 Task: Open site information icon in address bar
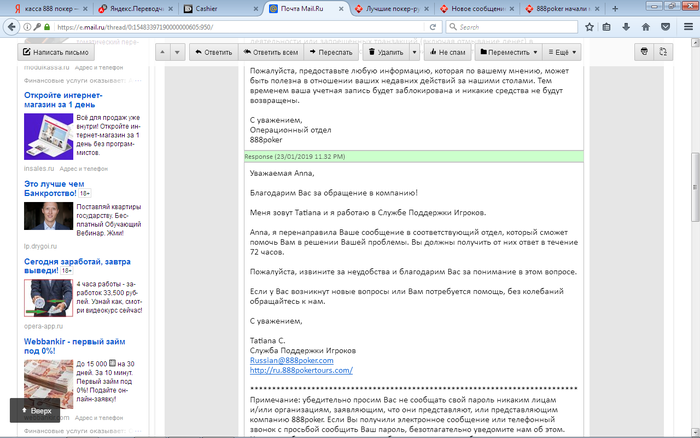point(27,27)
